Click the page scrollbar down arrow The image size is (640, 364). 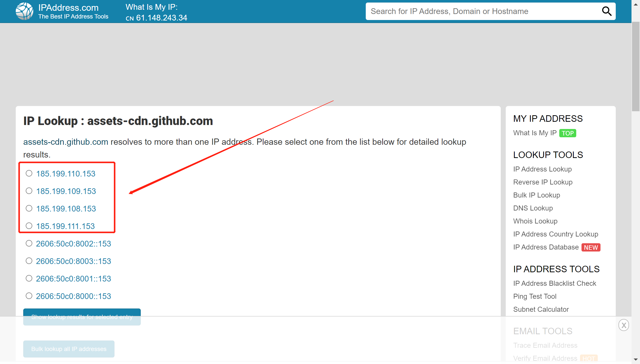635,360
